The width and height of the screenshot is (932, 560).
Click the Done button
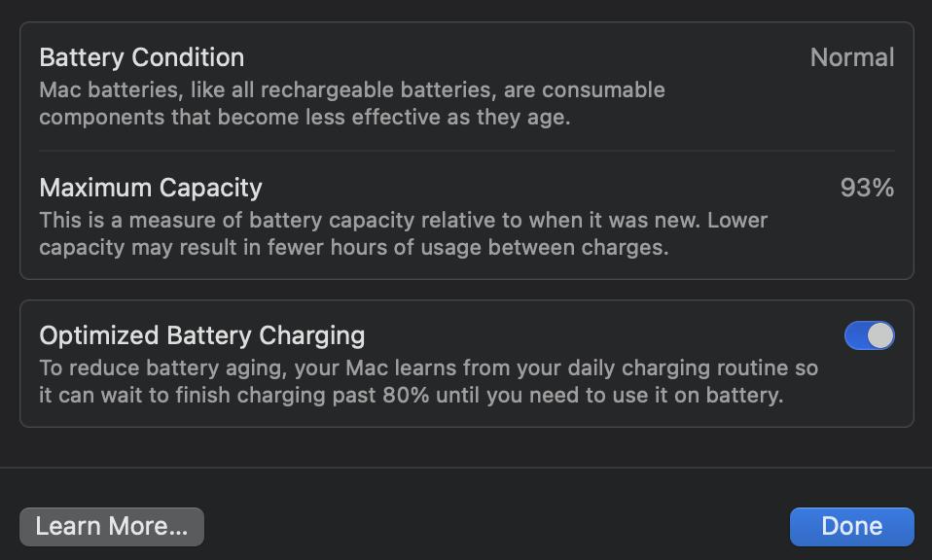point(852,526)
